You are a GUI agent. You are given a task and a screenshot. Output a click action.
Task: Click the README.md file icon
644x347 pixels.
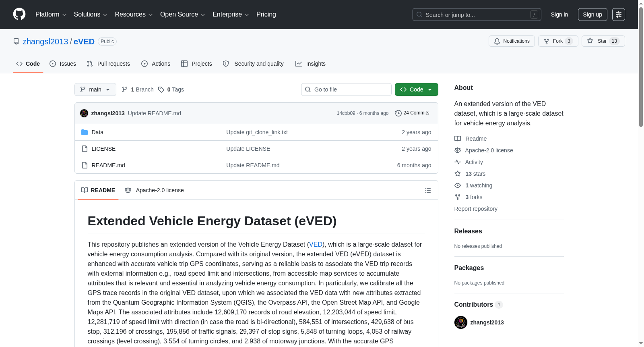pos(85,165)
